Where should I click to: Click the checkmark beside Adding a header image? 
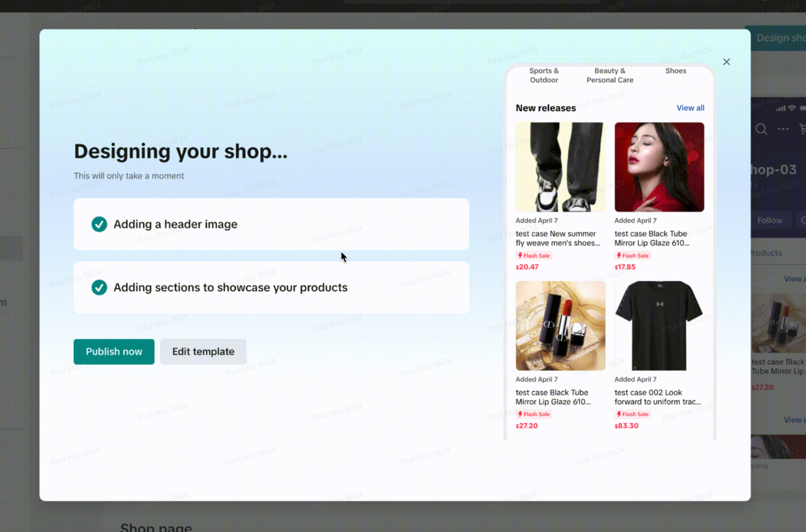[99, 224]
